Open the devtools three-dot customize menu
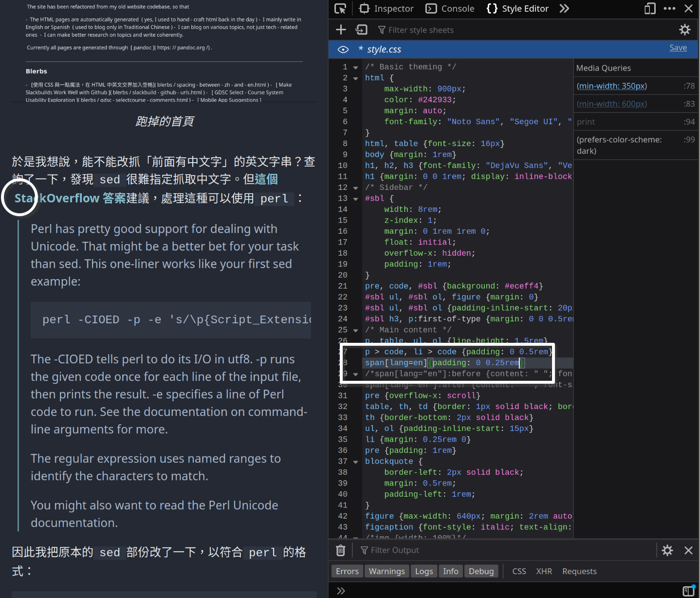 [x=669, y=9]
